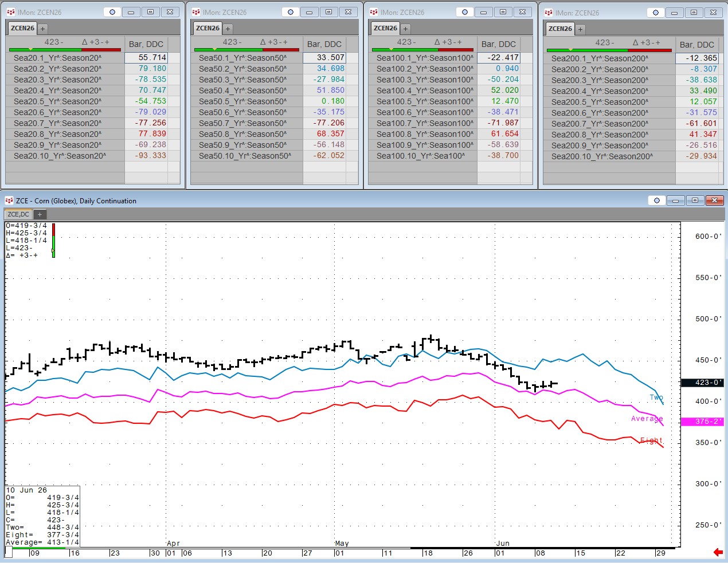This screenshot has height=563, width=728.
Task: Click row Sea20.10_Yr^:Season20^
Action: pos(65,156)
